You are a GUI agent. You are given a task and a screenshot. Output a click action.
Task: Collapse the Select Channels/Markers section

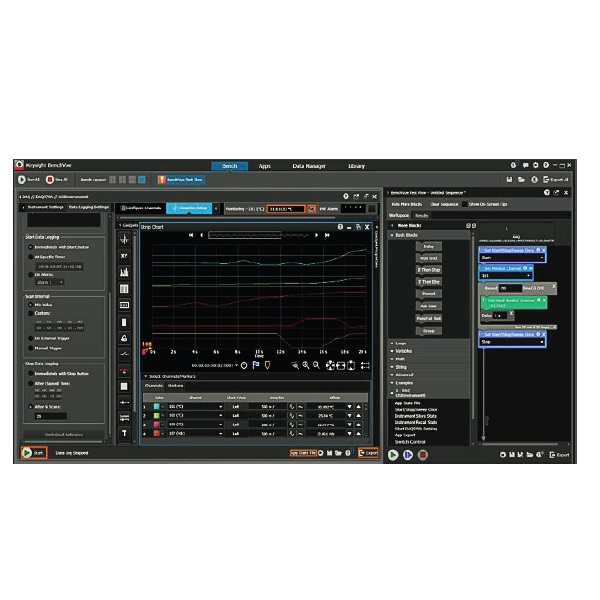[145, 375]
